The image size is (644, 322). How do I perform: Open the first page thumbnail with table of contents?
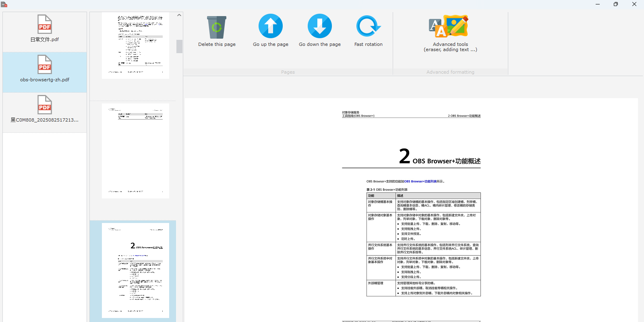(135, 45)
